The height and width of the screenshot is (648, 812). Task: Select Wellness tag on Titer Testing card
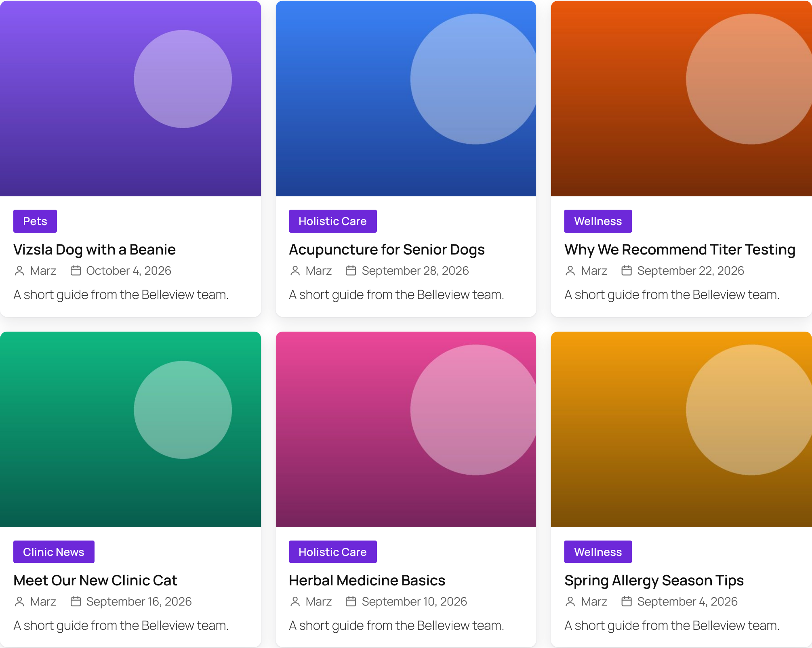598,221
